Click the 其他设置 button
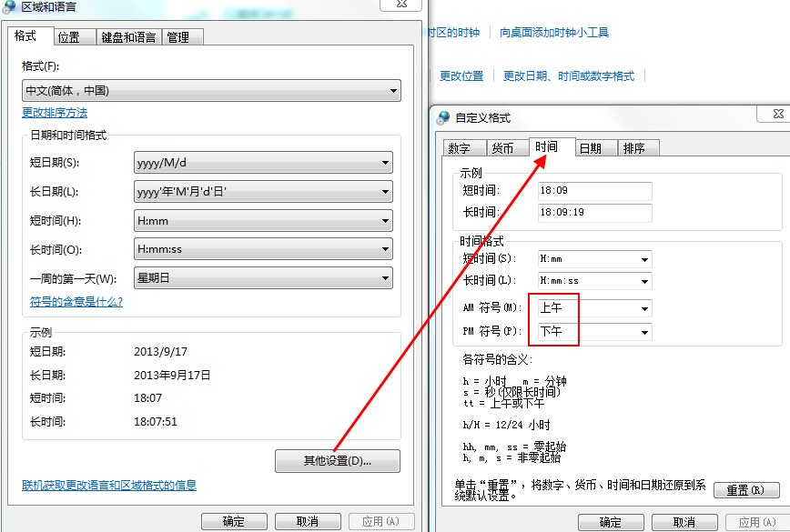 [337, 461]
